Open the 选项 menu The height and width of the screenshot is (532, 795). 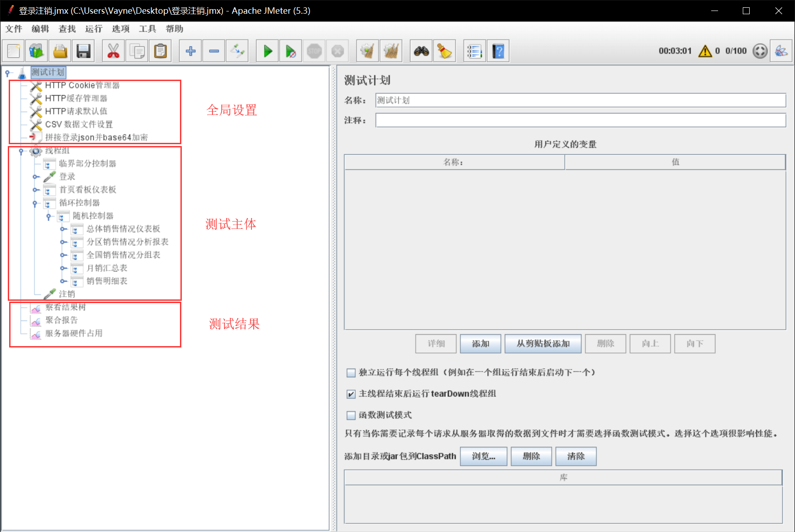120,29
